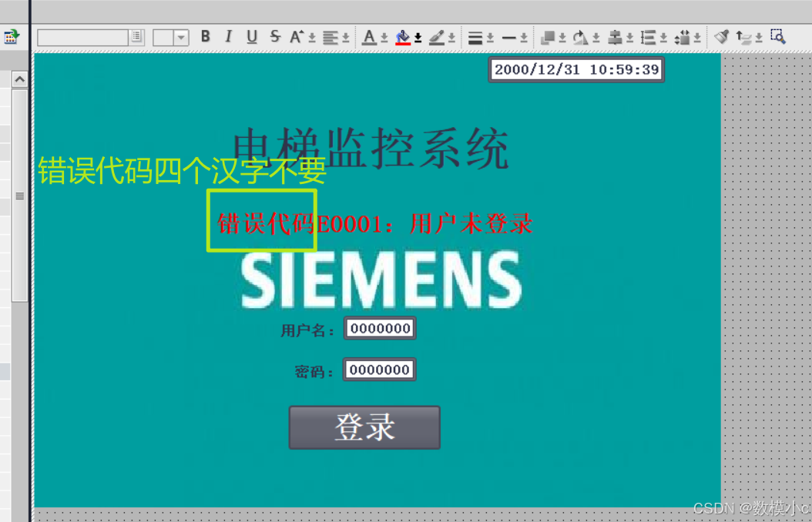
Task: Click the table import icon at far left
Action: pos(12,37)
